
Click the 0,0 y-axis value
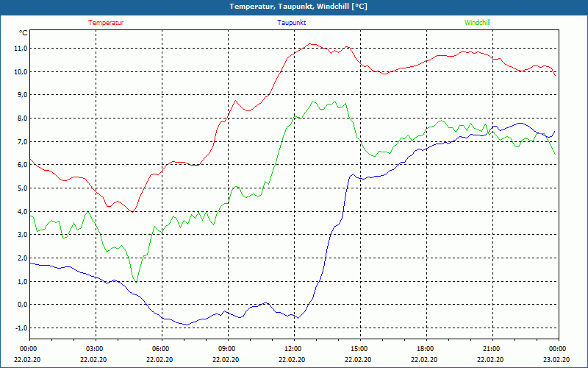22,305
